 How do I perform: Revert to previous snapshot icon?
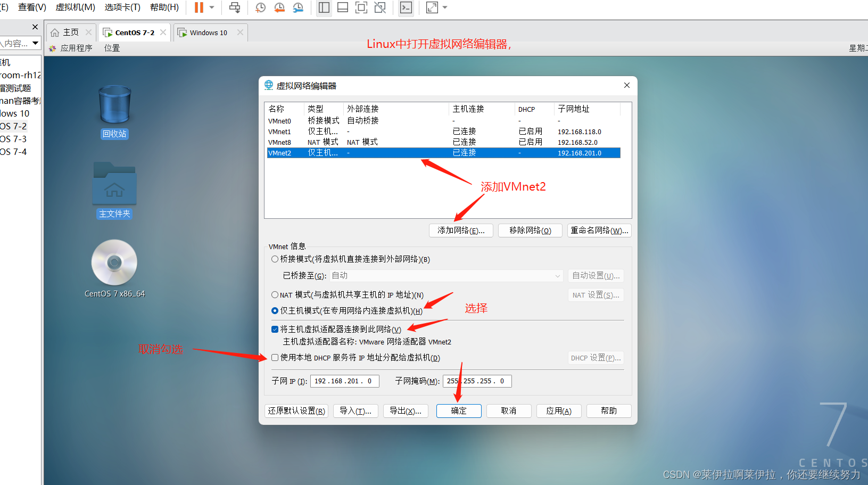coord(279,7)
